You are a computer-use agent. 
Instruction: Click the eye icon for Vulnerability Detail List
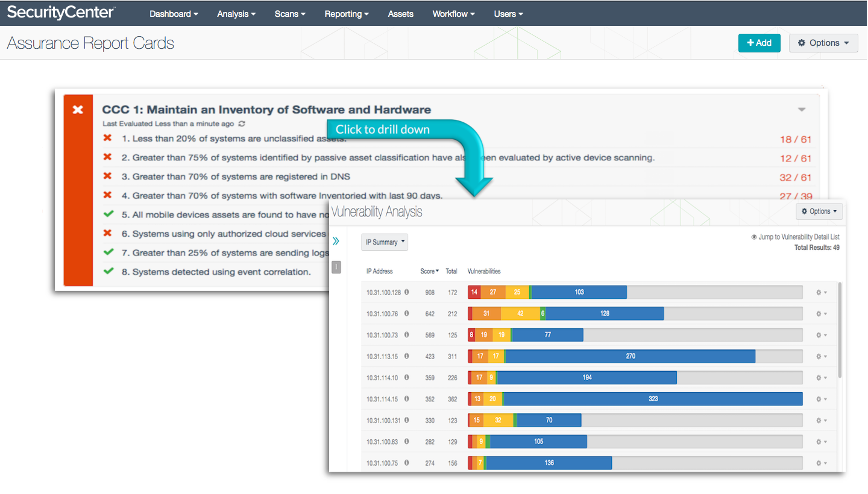754,237
